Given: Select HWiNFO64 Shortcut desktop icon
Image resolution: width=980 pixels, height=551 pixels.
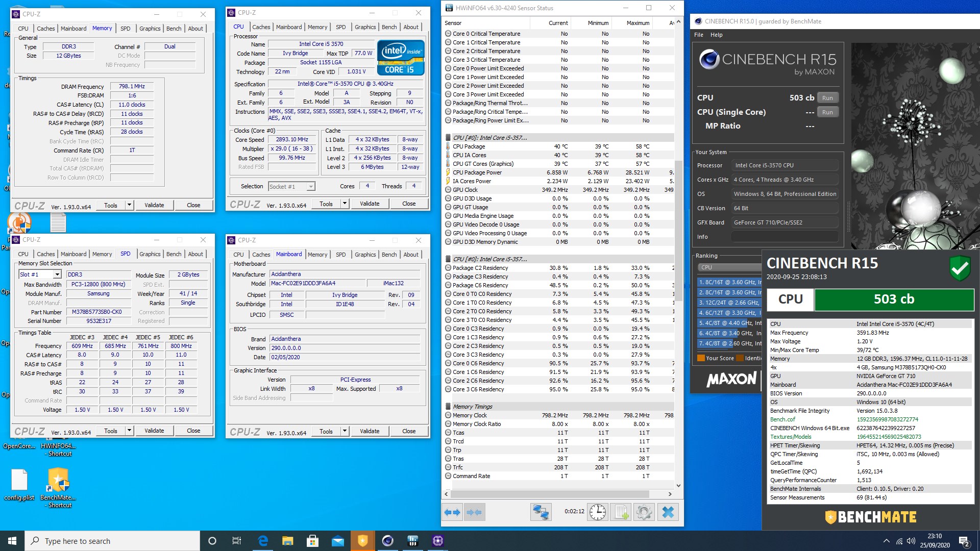Looking at the screenshot, I should coord(58,449).
